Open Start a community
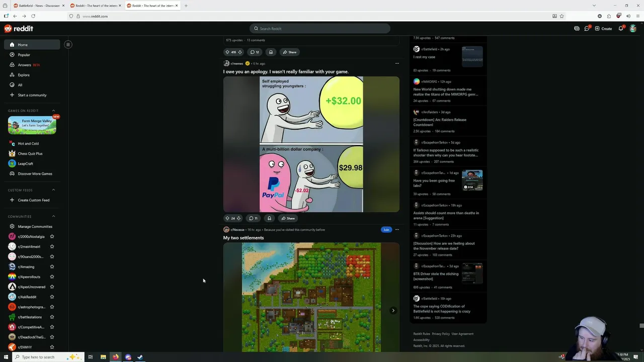Image resolution: width=644 pixels, height=362 pixels. click(x=32, y=95)
